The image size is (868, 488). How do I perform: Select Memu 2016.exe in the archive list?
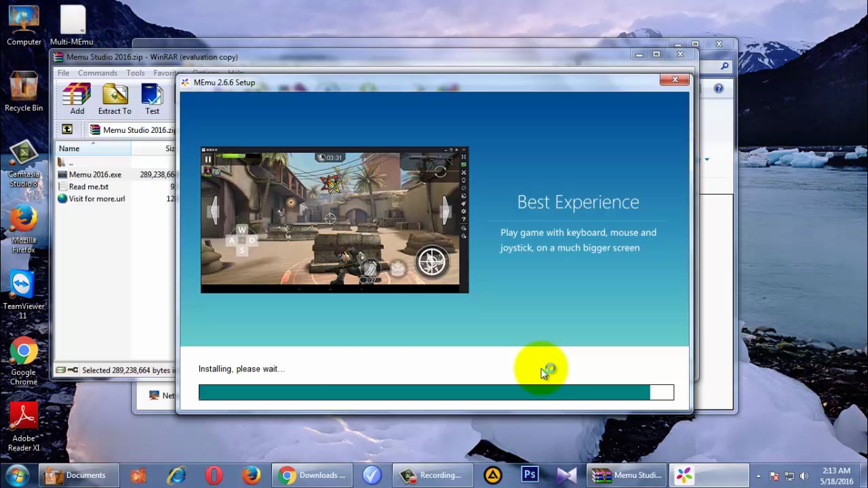[x=95, y=174]
